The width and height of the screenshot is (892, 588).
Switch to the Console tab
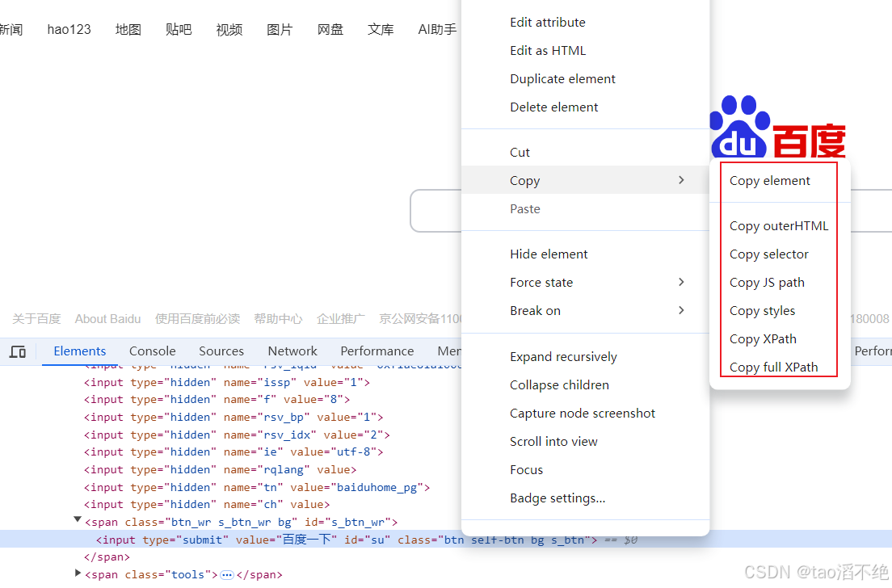[x=153, y=351]
